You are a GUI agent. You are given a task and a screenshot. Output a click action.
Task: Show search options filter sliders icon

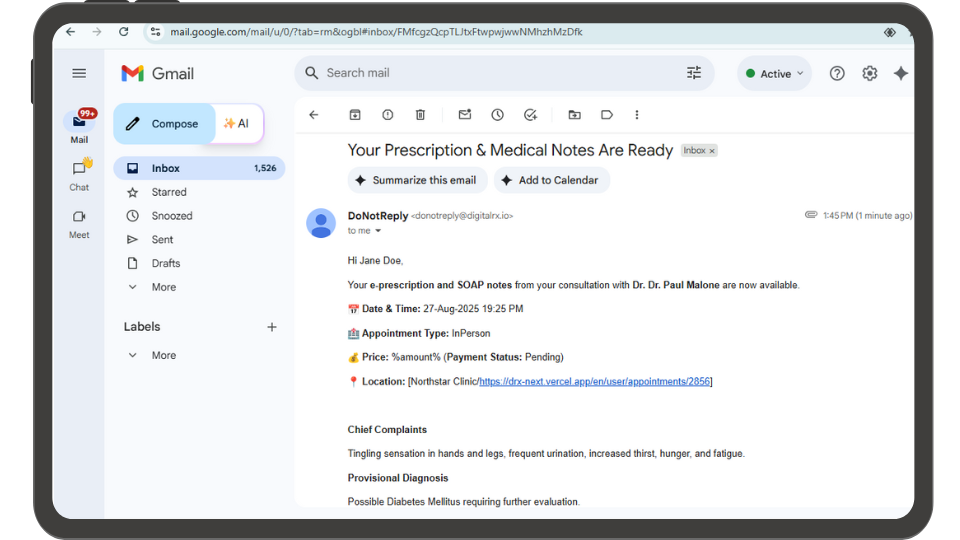coord(694,73)
